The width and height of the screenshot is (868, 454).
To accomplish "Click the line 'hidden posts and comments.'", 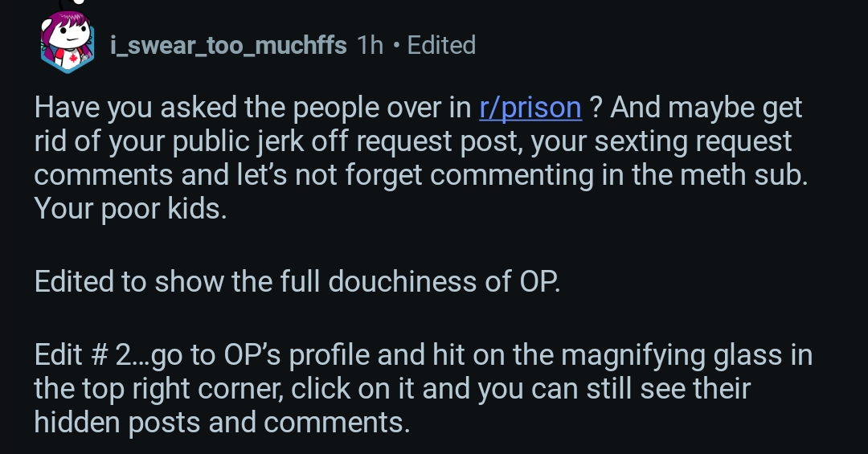I will click(x=222, y=423).
